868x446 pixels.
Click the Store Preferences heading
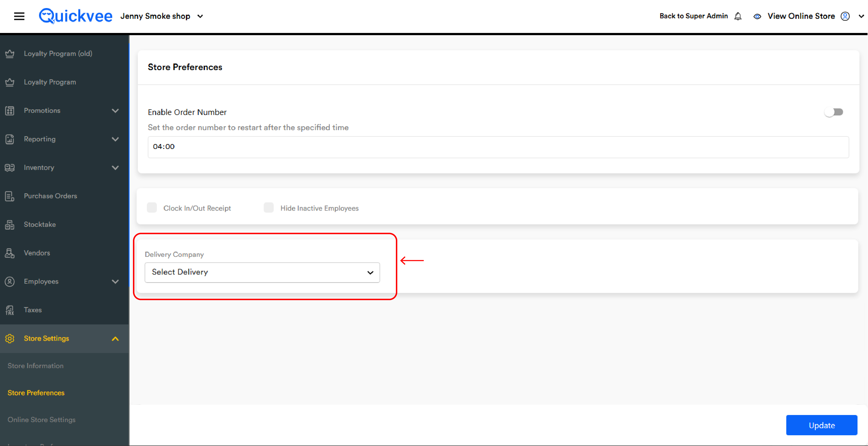pyautogui.click(x=185, y=67)
